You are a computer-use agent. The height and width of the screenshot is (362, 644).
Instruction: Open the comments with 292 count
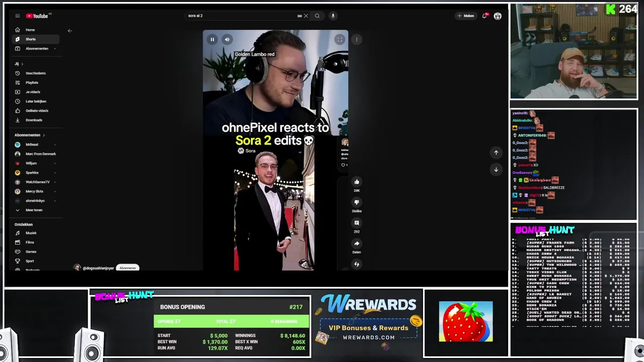(x=357, y=223)
